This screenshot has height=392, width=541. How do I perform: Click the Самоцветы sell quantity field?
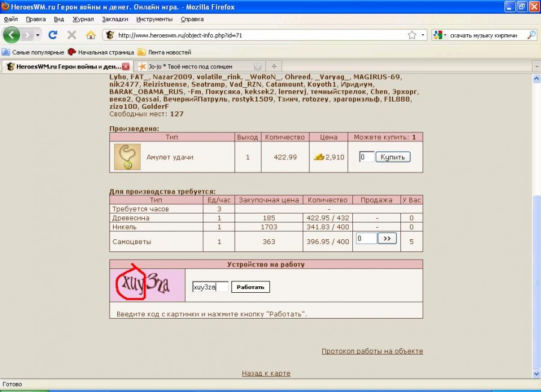pos(367,239)
